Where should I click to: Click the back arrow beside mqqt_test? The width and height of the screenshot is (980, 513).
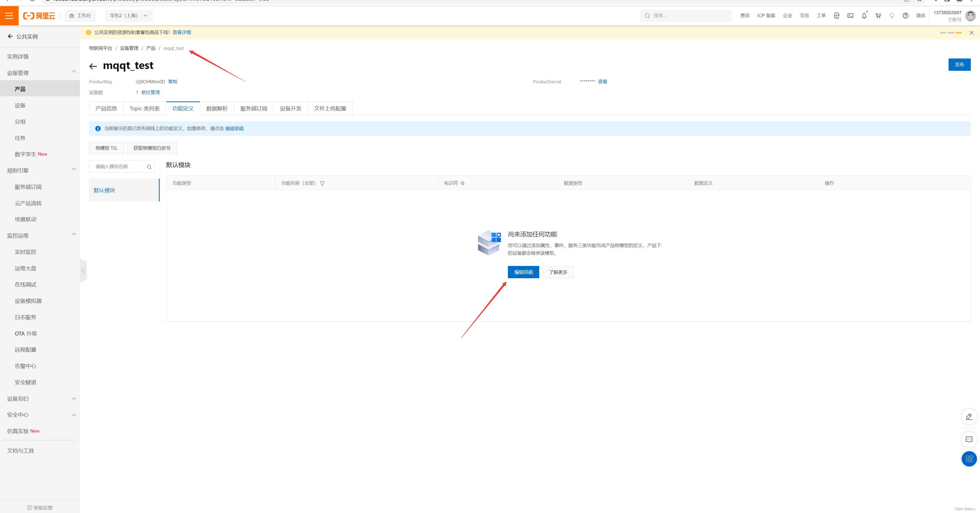click(x=93, y=66)
